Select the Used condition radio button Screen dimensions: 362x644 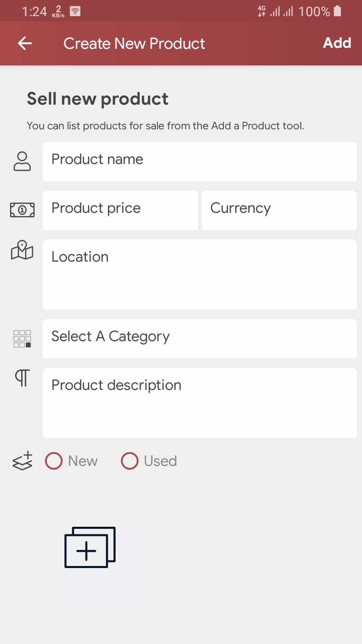[x=130, y=461]
